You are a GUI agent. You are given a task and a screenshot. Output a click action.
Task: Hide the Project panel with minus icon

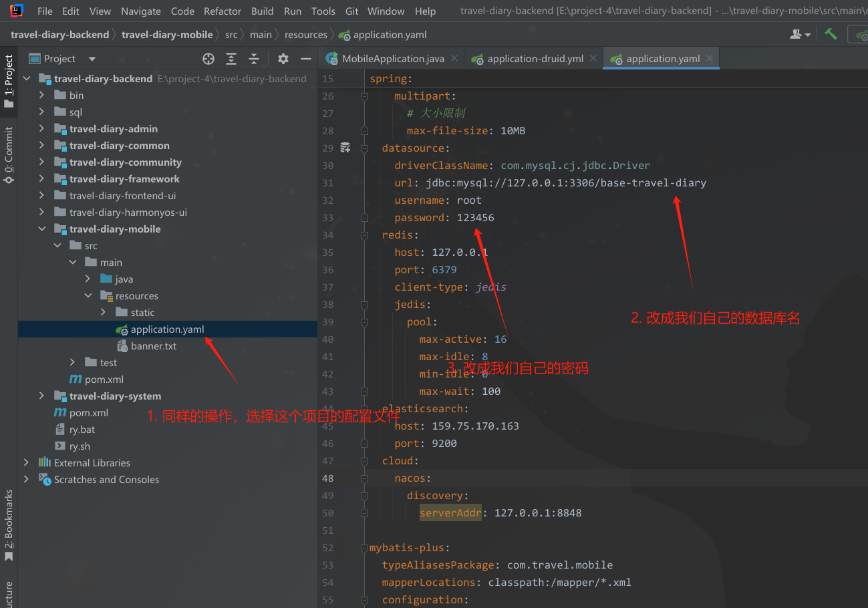point(306,59)
